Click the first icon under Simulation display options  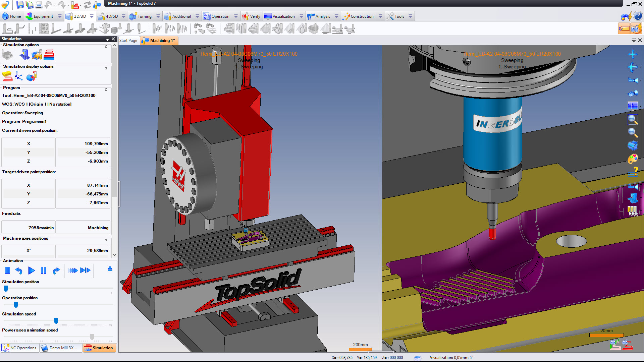(x=7, y=76)
